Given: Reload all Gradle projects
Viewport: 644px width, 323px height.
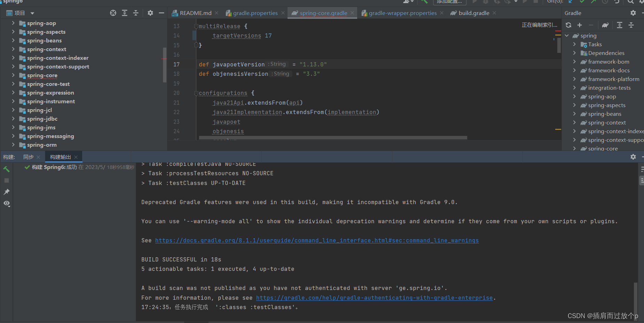Looking at the screenshot, I should click(x=568, y=25).
